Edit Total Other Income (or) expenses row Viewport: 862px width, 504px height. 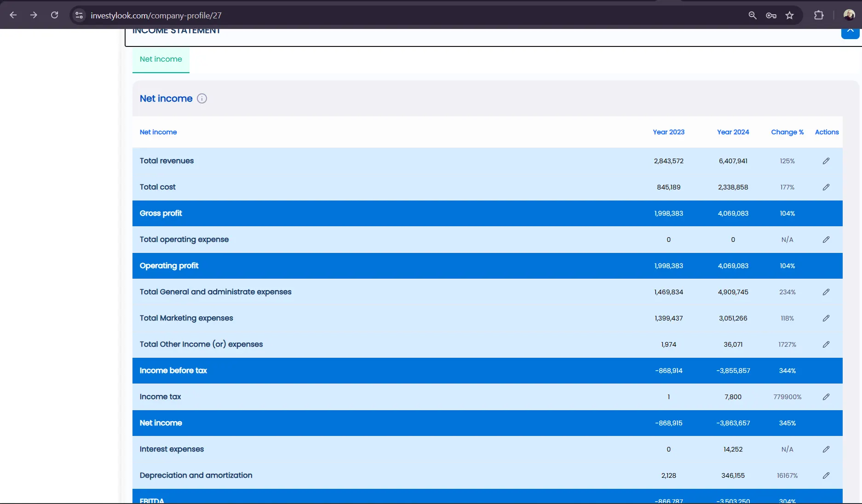click(826, 344)
